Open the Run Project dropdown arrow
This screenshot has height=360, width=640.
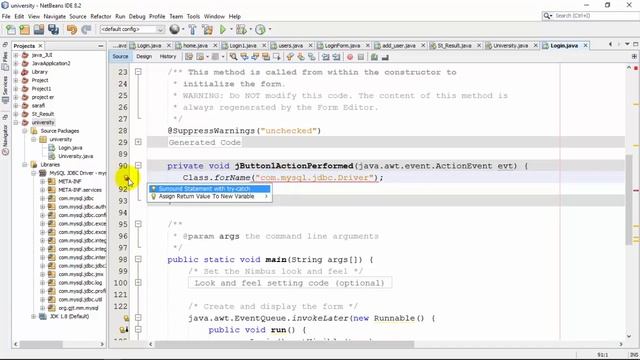pyautogui.click(x=231, y=29)
